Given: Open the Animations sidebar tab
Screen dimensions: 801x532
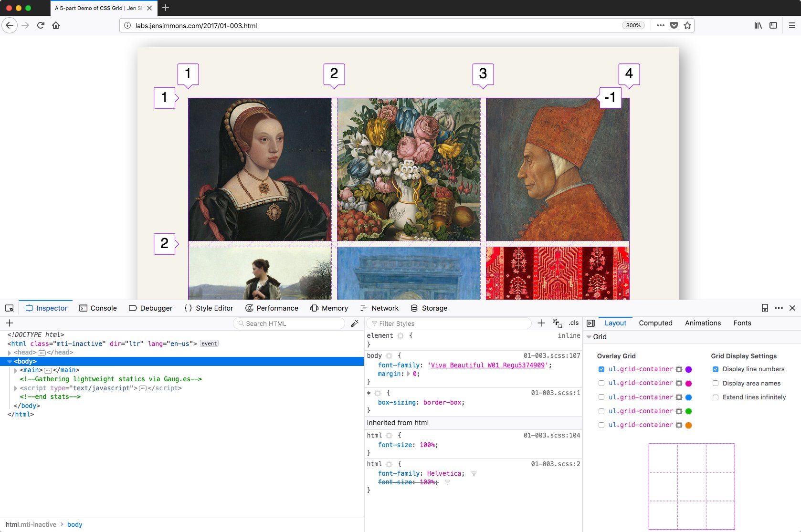Looking at the screenshot, I should [703, 323].
